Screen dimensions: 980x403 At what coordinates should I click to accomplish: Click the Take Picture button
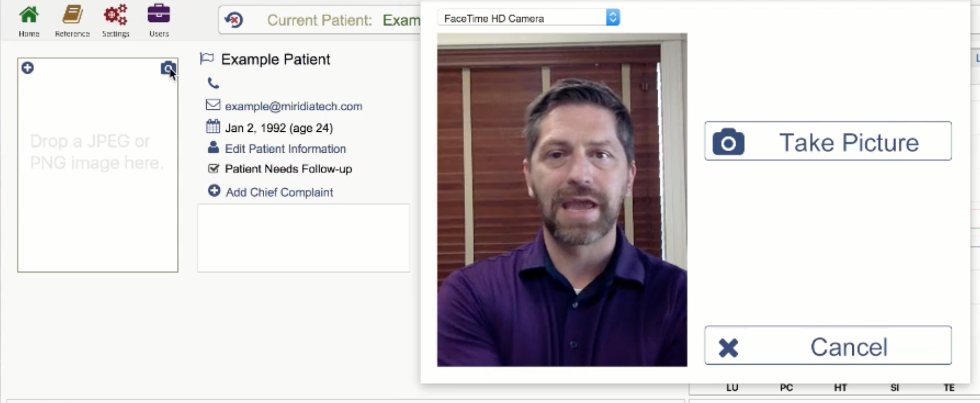click(828, 141)
